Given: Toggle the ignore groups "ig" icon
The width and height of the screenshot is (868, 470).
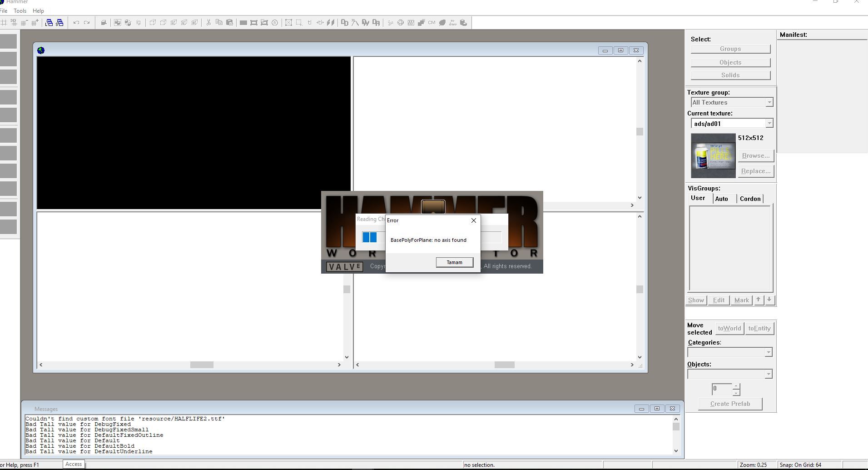Looking at the screenshot, I should coord(139,23).
